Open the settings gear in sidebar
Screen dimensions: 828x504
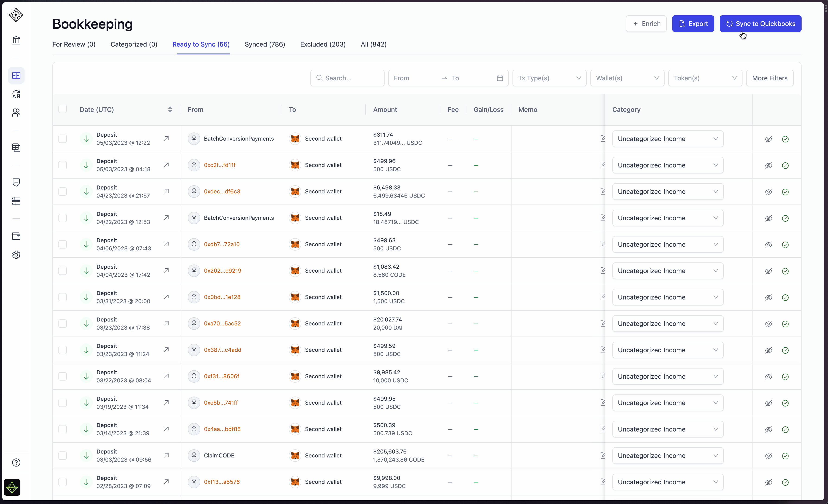(16, 255)
